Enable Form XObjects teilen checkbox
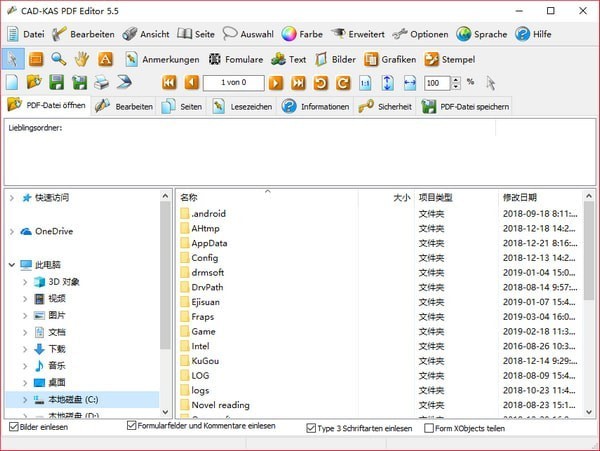This screenshot has width=600, height=451. click(429, 428)
